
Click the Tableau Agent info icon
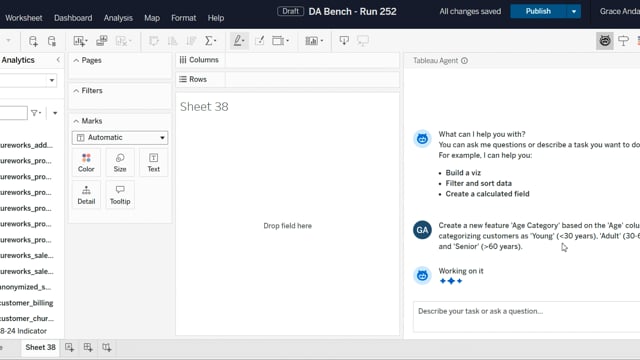coord(464,61)
